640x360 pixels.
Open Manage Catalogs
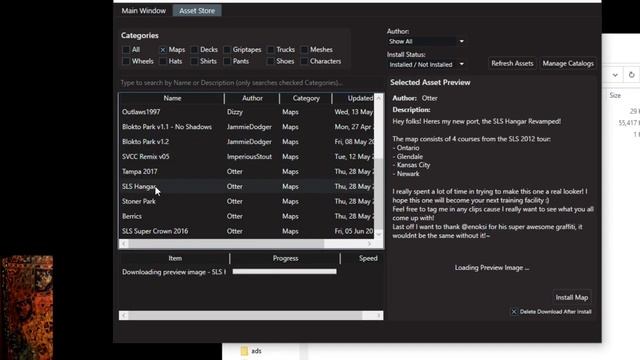(568, 63)
